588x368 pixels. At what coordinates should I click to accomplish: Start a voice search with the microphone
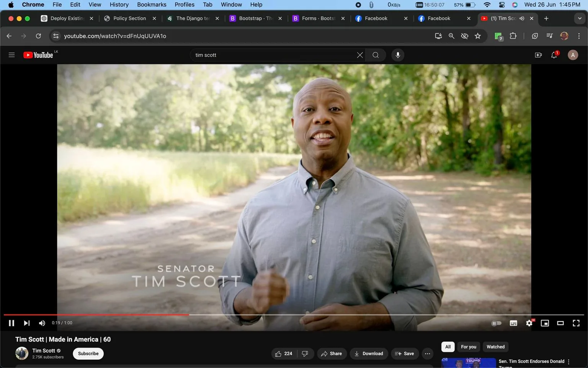[x=398, y=55]
